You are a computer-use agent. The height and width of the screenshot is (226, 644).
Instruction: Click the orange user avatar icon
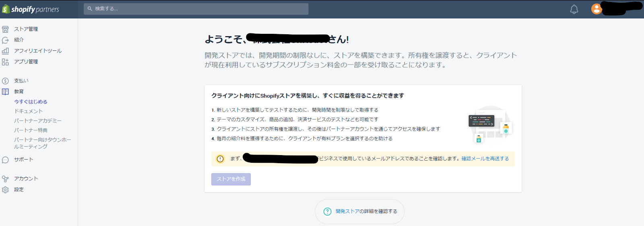(x=597, y=9)
